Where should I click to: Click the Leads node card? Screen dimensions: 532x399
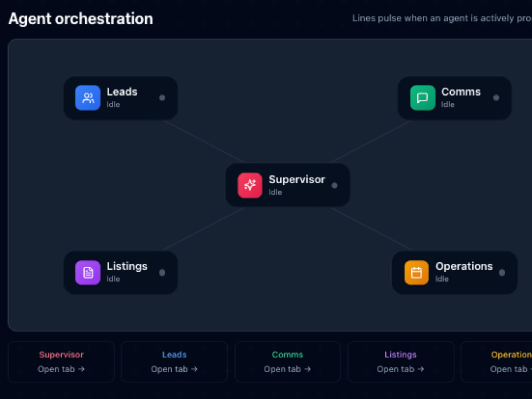pos(121,98)
